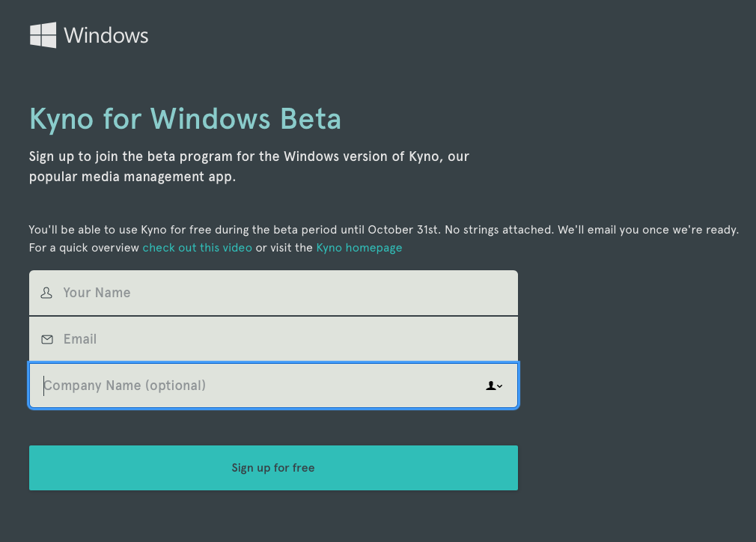Visit the Kyno homepage link
756x542 pixels.
tap(359, 248)
